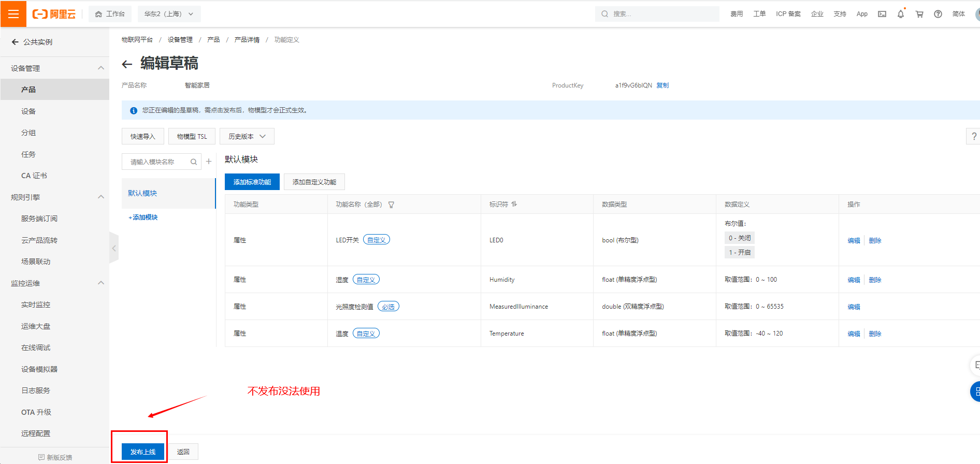Click the filter icon on 功能名称 column
The image size is (980, 464).
[392, 205]
